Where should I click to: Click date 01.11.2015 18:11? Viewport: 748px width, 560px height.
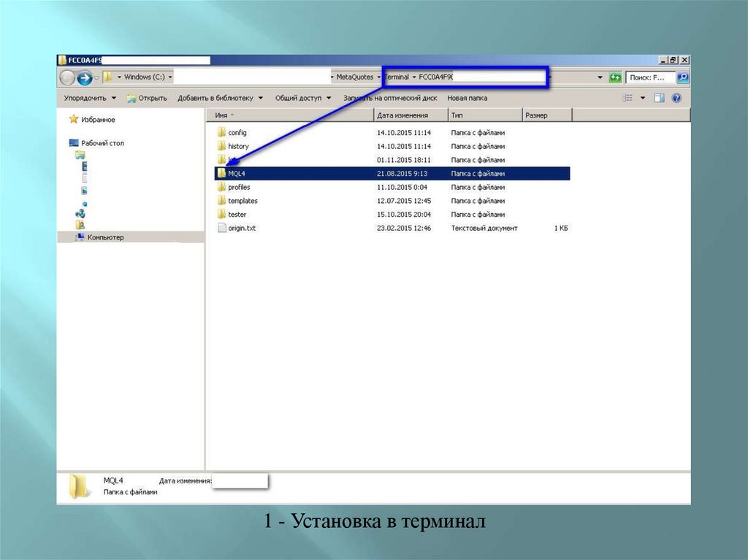(403, 160)
